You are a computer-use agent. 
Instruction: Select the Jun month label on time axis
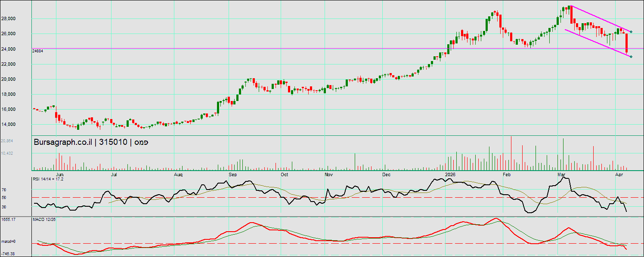pos(60,175)
